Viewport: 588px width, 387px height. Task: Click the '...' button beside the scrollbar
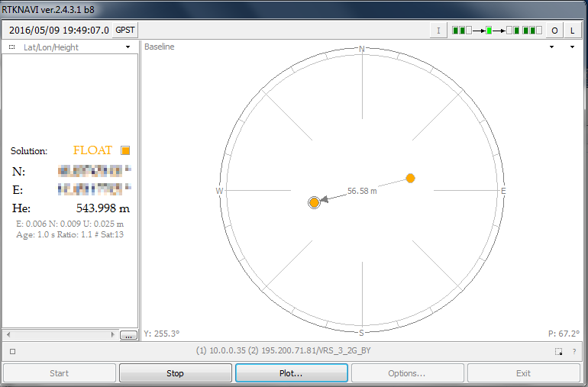point(128,334)
